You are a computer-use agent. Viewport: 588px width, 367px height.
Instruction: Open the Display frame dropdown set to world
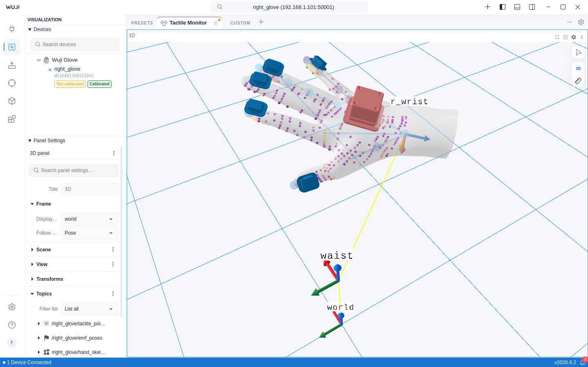pos(90,219)
